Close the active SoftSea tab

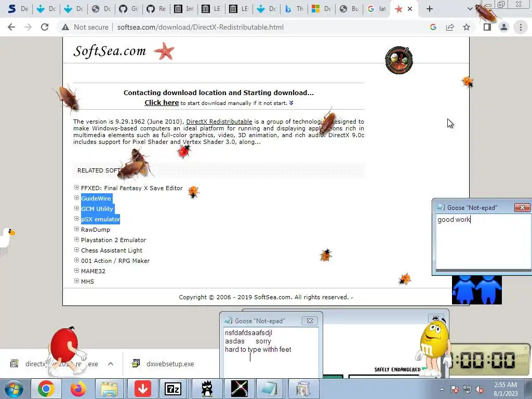coord(410,9)
